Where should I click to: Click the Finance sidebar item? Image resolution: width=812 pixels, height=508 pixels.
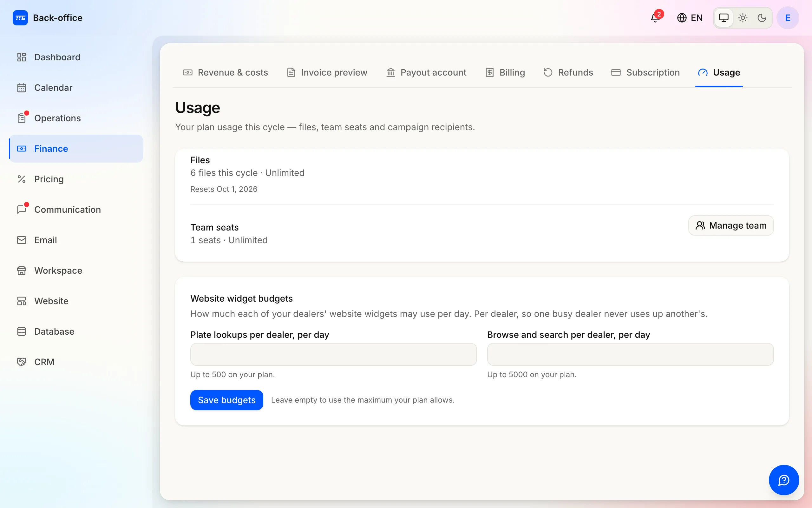(76, 149)
